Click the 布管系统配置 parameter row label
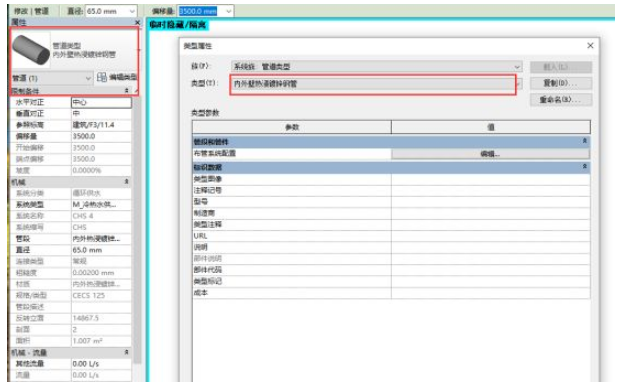This screenshot has width=618, height=387. (214, 154)
